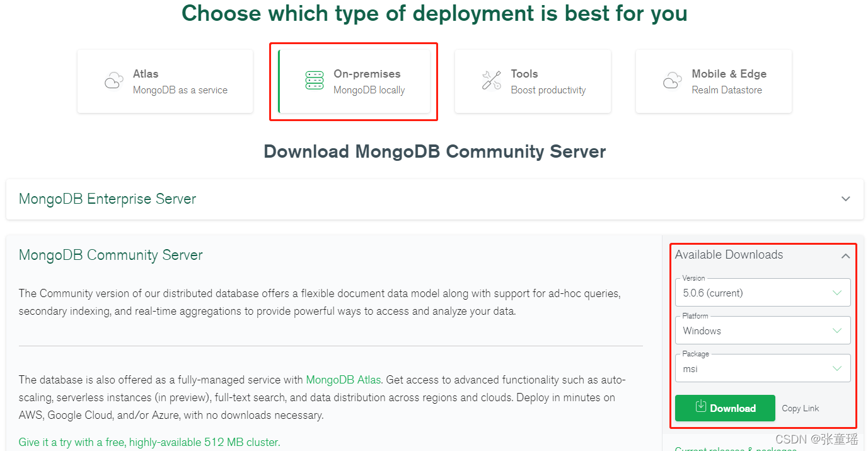This screenshot has width=868, height=451.
Task: Open the Platform dropdown showing Windows
Action: [x=762, y=331]
